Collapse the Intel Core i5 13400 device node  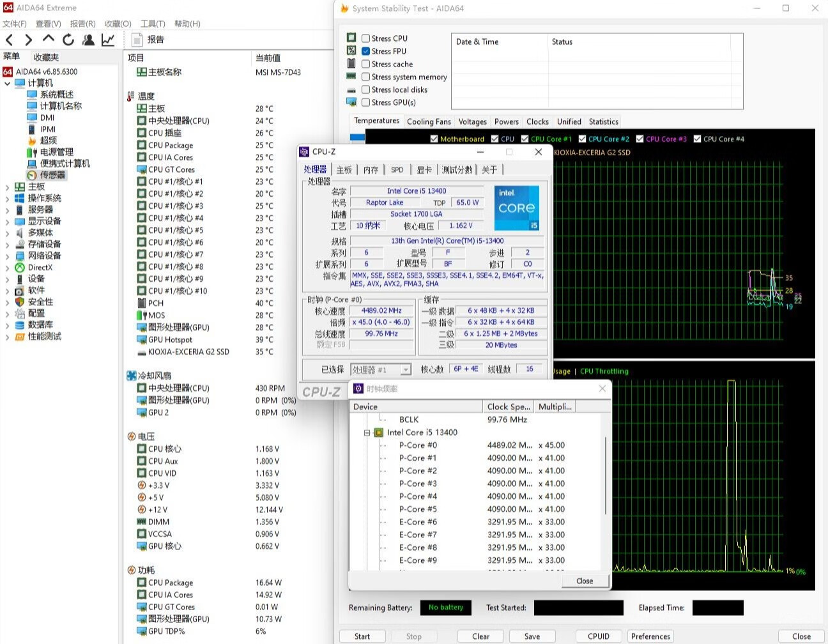(367, 433)
